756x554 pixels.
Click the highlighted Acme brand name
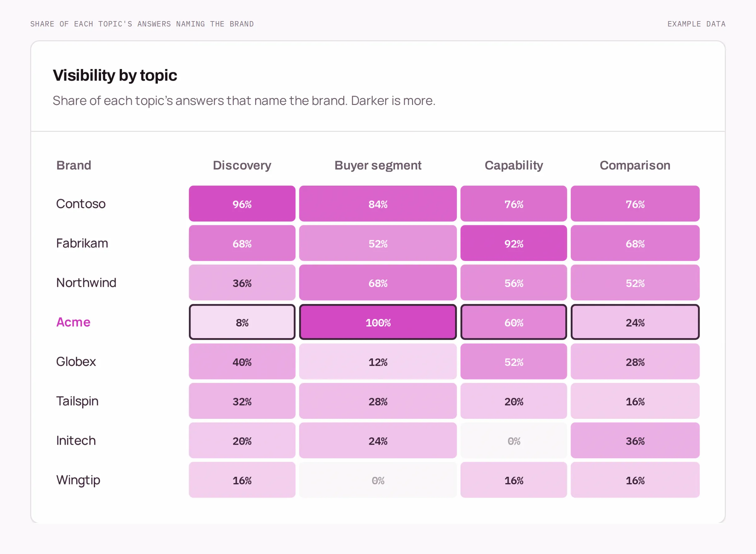click(x=73, y=322)
